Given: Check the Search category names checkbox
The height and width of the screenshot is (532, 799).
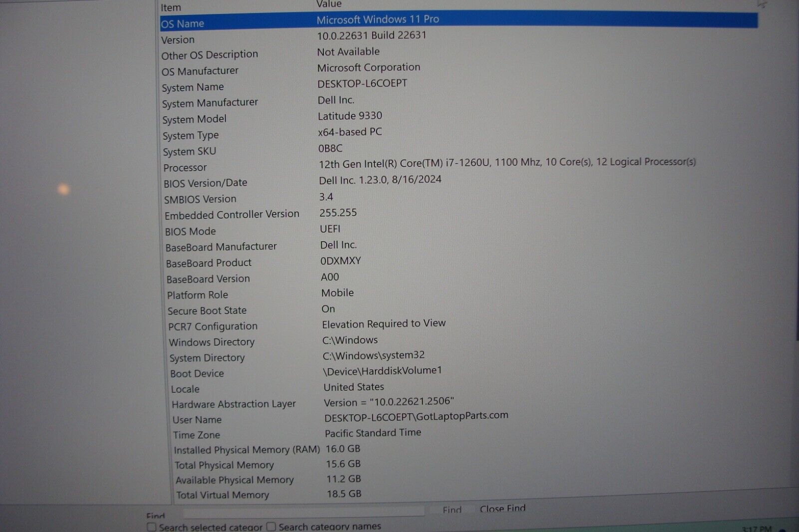Looking at the screenshot, I should coord(271,527).
